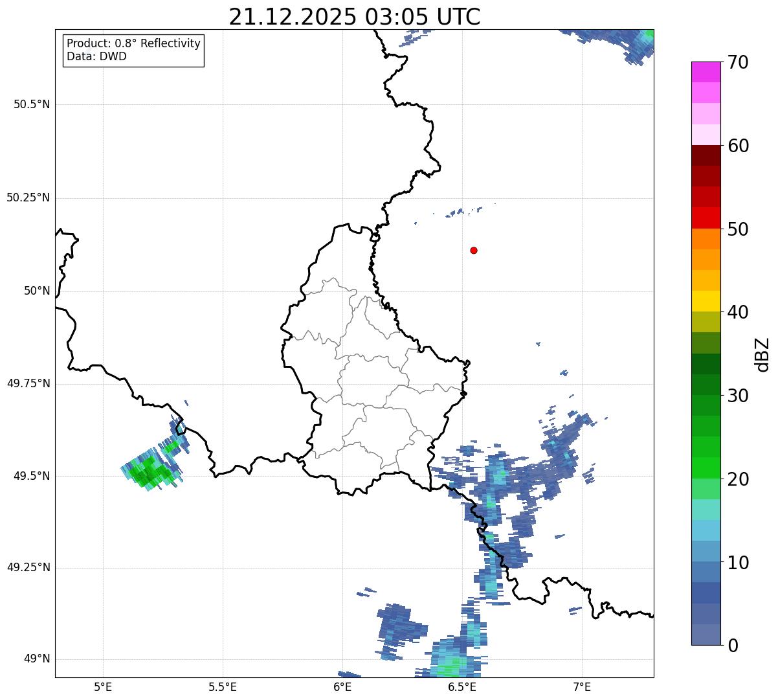The width and height of the screenshot is (778, 700).
Task: Click the title "21.12.2025 03:05 UTC"
Action: (x=355, y=17)
